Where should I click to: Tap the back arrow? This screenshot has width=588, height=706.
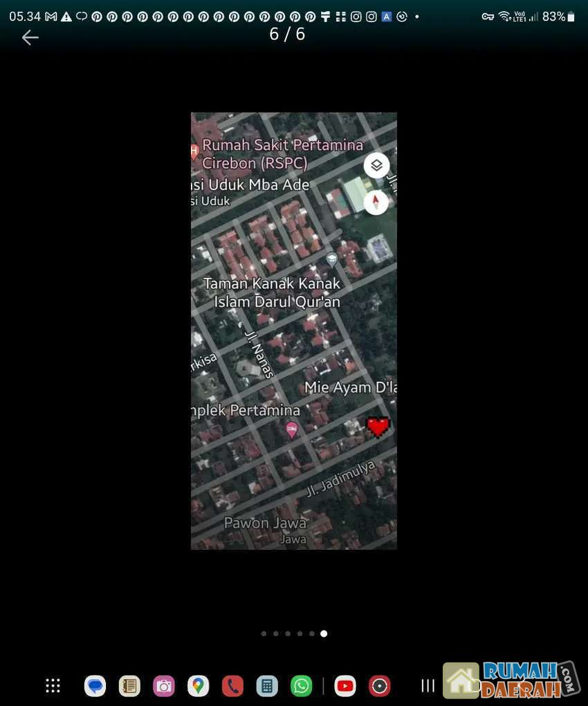coord(30,37)
